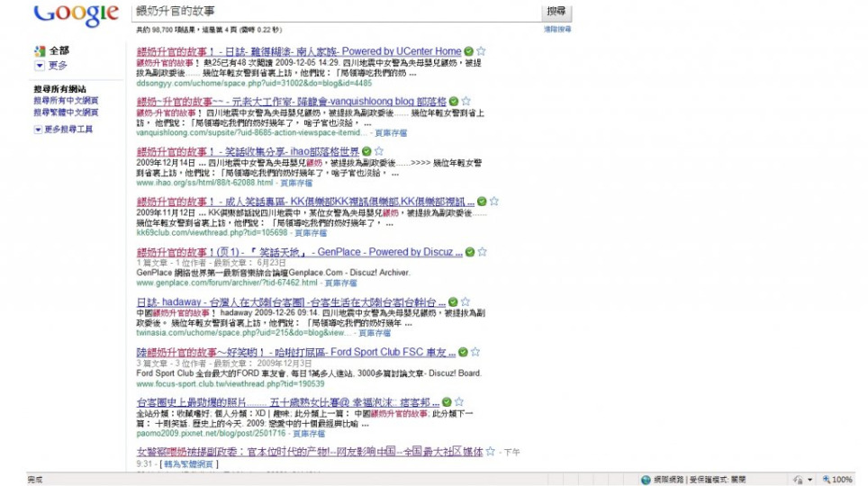868x486 pixels.
Task: Star the first result from ddsongyy.com
Action: pyautogui.click(x=481, y=52)
